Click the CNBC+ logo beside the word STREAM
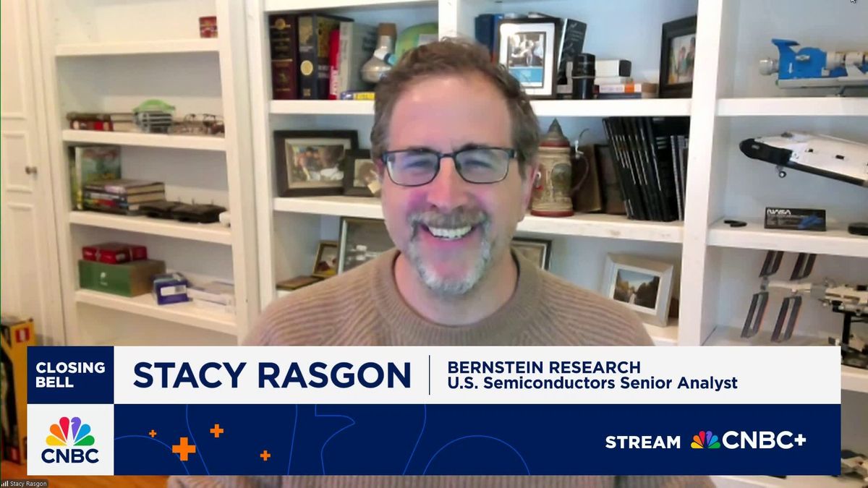This screenshot has height=488, width=868. [748, 440]
